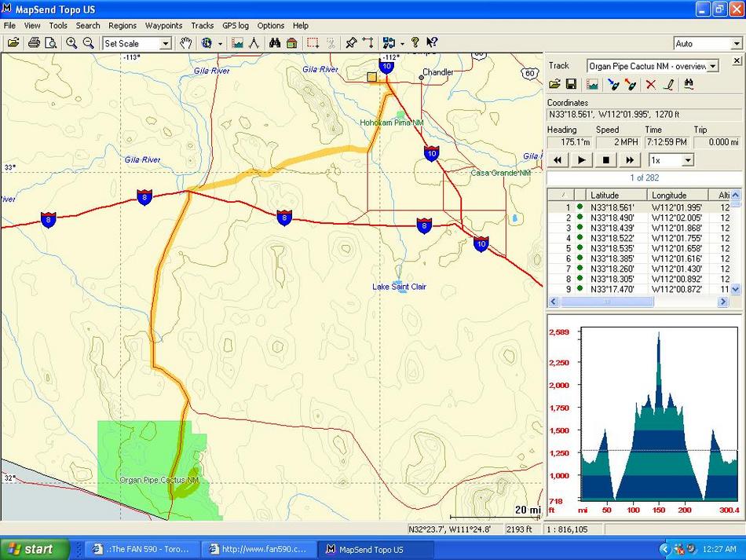This screenshot has width=746, height=560.
Task: Open the View menu
Action: (32, 26)
